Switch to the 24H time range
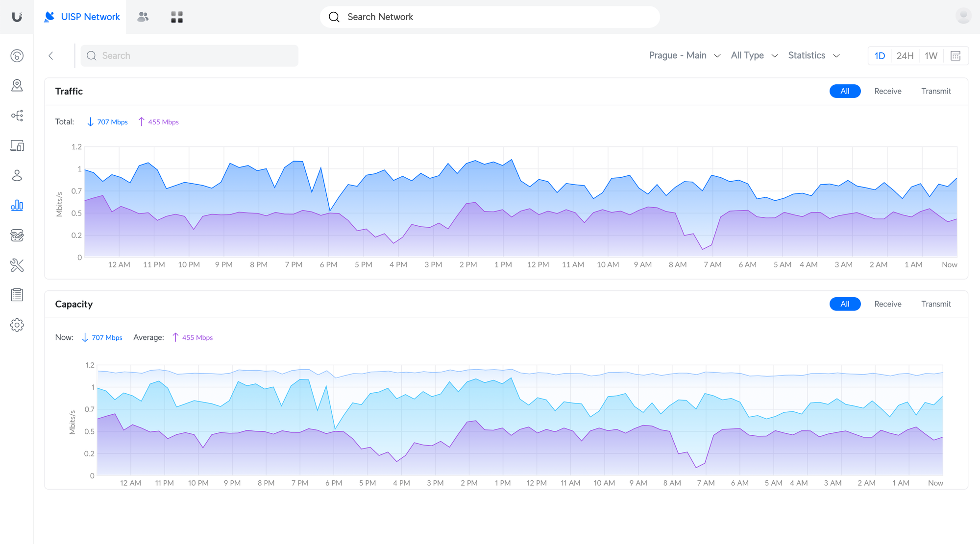The image size is (980, 544). pyautogui.click(x=905, y=56)
